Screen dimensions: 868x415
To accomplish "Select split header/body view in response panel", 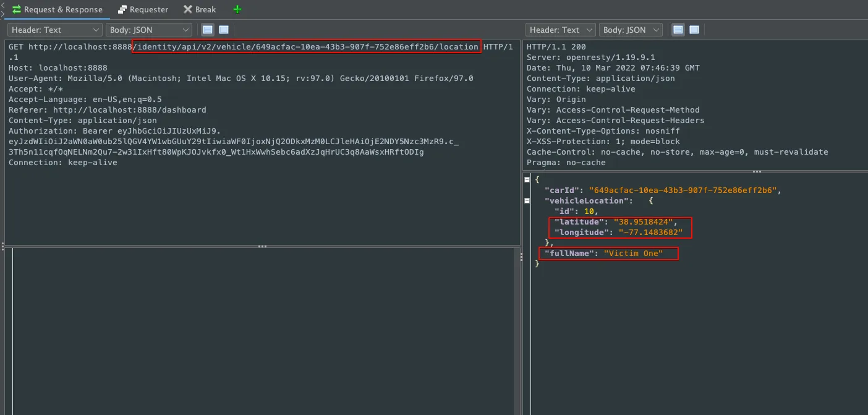I will (x=678, y=30).
